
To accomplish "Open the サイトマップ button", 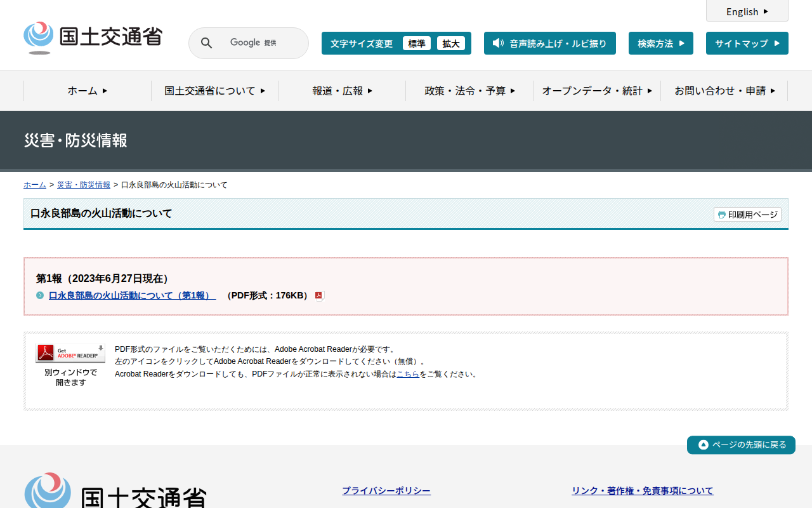I will coord(747,43).
